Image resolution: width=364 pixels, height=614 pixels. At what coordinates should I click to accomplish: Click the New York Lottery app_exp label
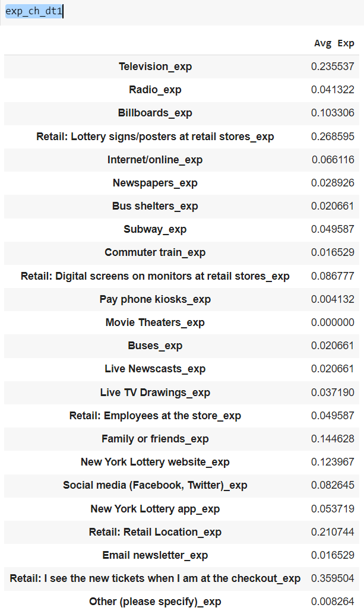click(x=155, y=509)
